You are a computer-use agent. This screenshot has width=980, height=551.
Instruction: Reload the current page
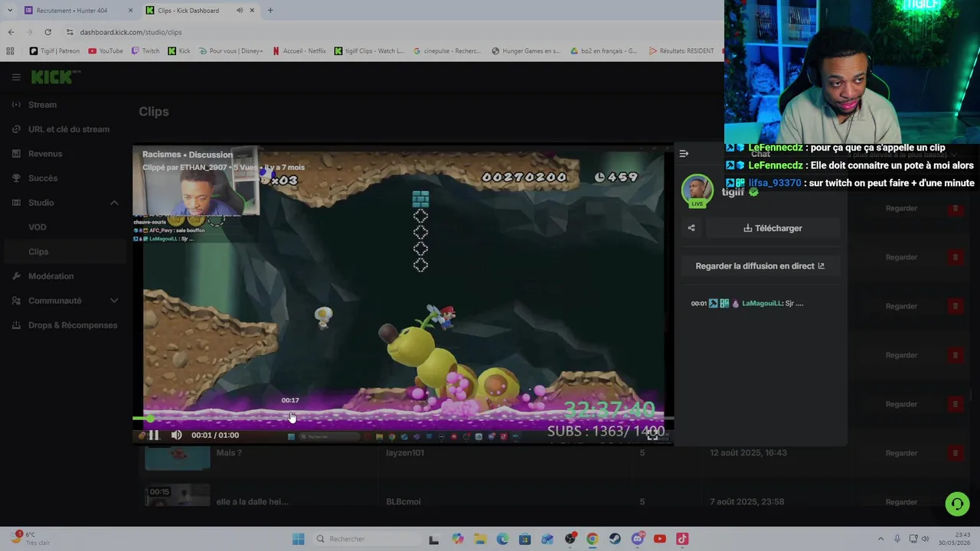click(47, 32)
